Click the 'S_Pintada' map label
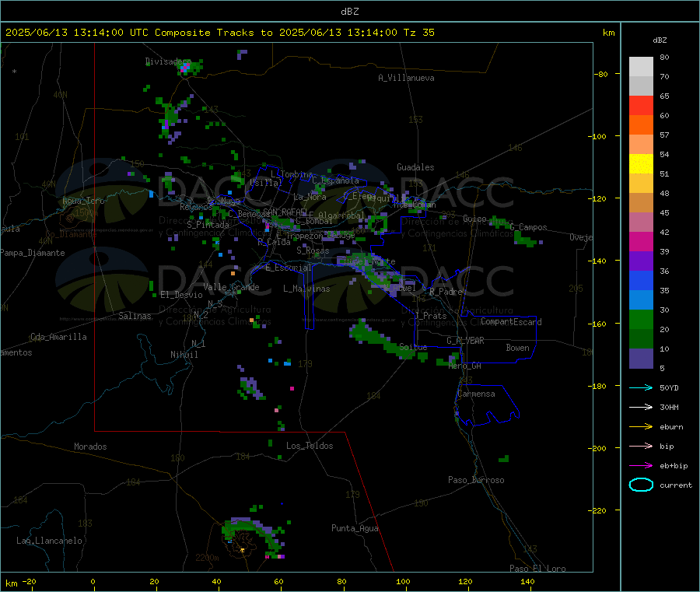The height and width of the screenshot is (592, 700). [x=208, y=225]
